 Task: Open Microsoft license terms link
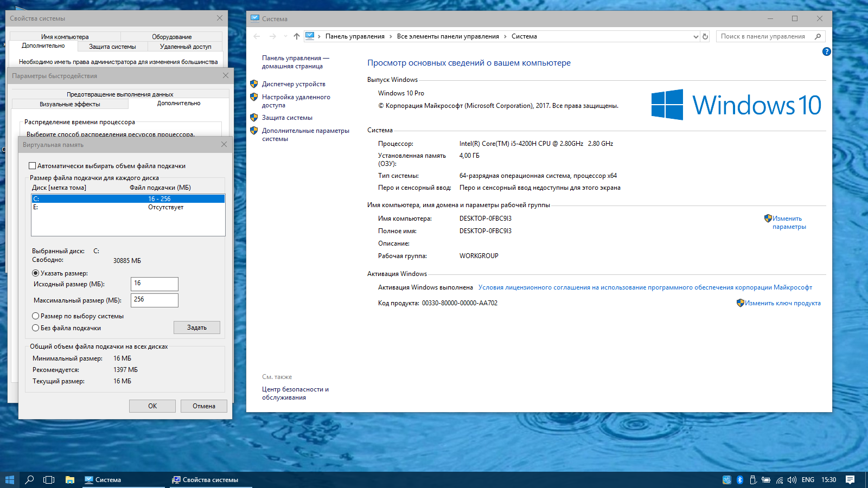click(645, 287)
